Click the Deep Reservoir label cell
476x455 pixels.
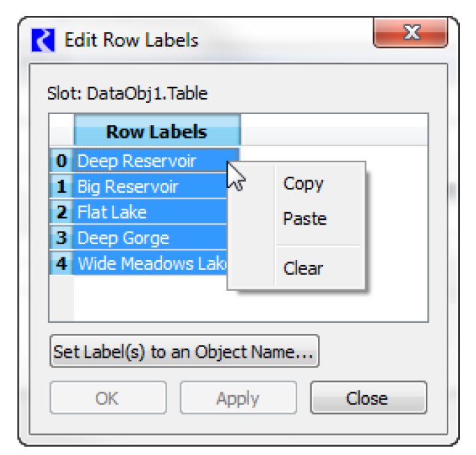pyautogui.click(x=136, y=161)
